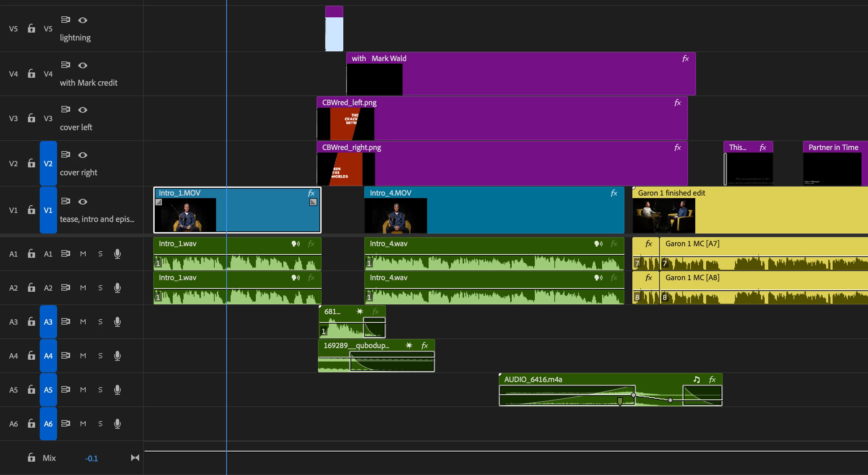Solo the A3 audio track

tap(100, 322)
